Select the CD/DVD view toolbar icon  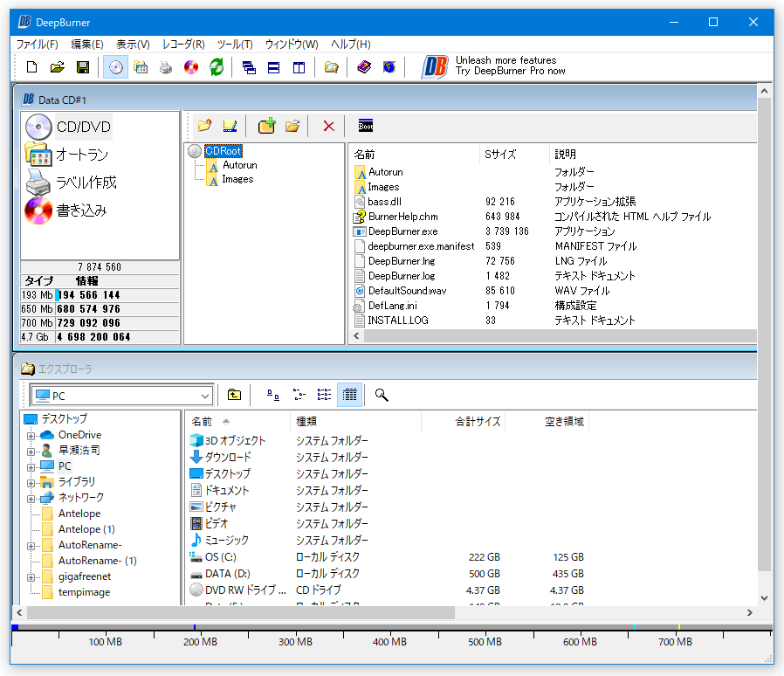click(x=115, y=67)
